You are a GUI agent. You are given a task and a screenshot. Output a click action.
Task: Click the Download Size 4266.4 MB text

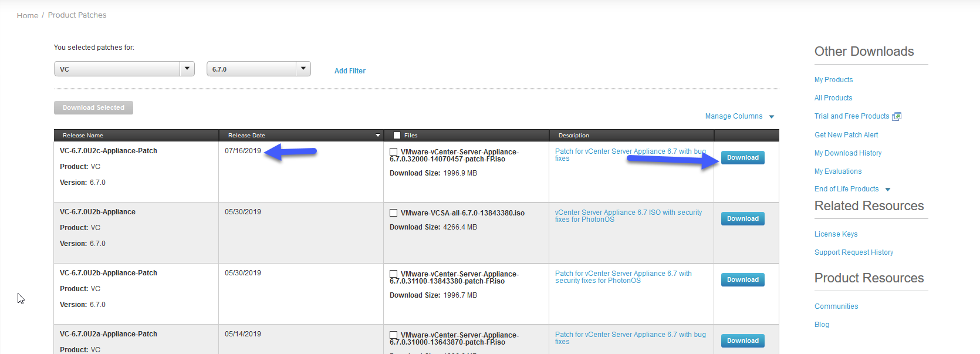pos(433,227)
